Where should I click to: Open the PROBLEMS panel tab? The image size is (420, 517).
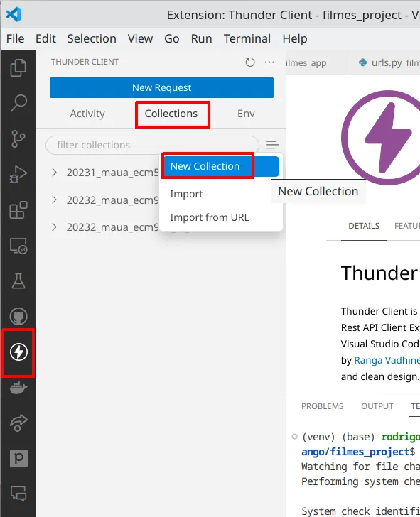[323, 406]
